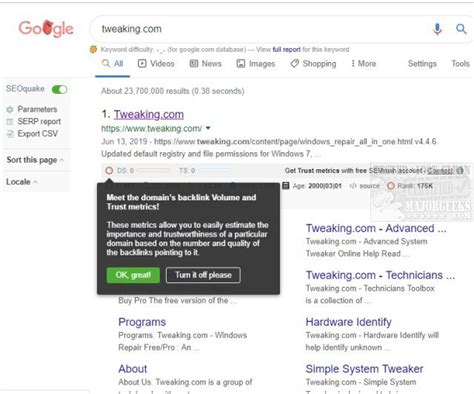The image size is (474, 394).
Task: Open Tweaking.com - Technicians sitelink
Action: tap(380, 275)
